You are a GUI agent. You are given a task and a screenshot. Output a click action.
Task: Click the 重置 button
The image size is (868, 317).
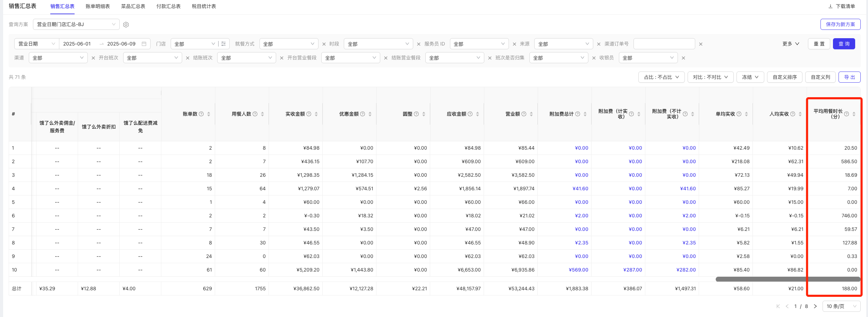click(x=819, y=44)
